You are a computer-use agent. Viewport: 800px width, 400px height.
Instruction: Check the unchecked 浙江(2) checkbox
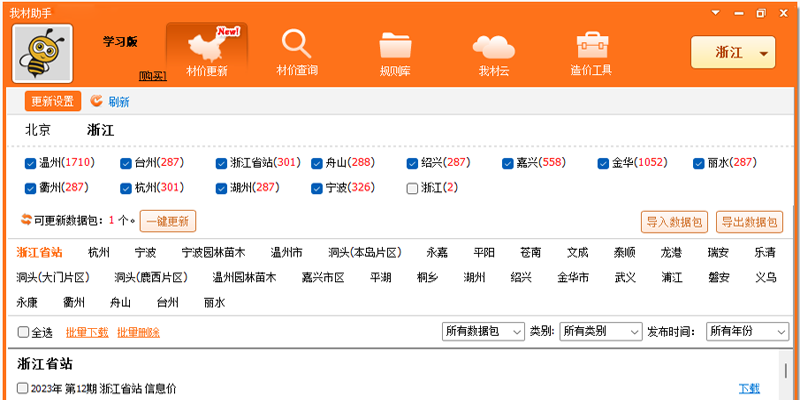click(x=412, y=189)
